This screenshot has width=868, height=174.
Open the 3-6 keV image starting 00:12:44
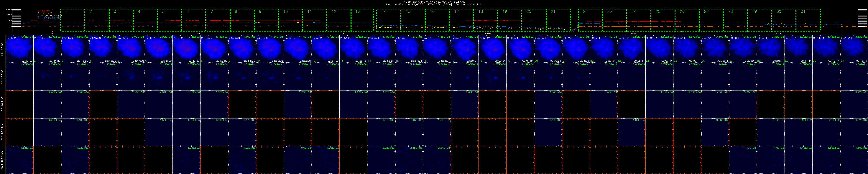pos(854,49)
